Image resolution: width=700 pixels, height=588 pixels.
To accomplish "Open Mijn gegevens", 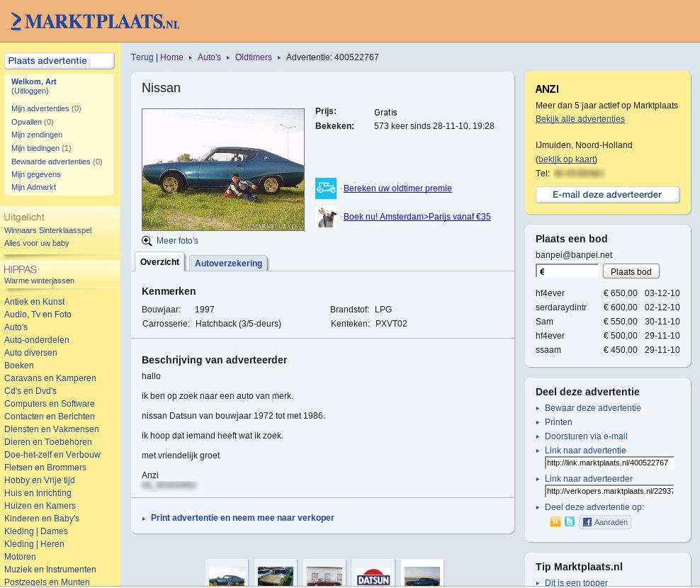I will click(35, 174).
